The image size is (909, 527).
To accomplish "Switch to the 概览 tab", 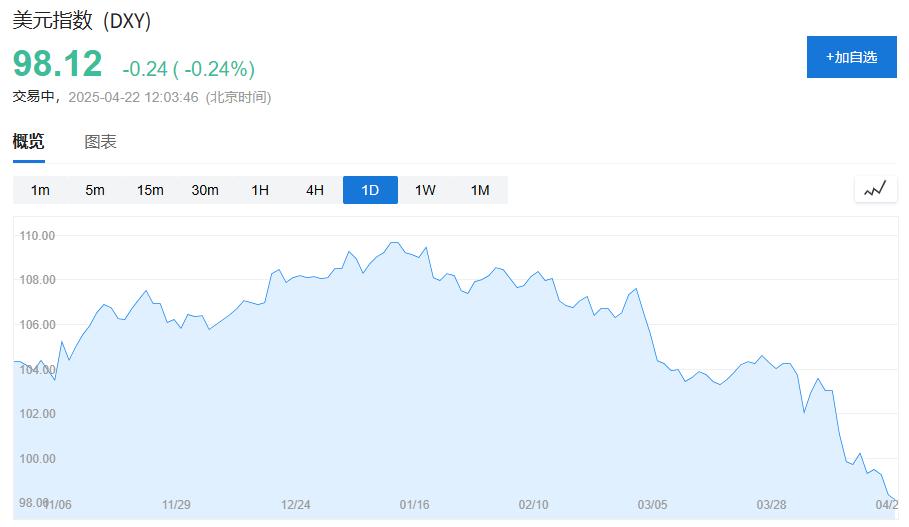I will pyautogui.click(x=28, y=142).
